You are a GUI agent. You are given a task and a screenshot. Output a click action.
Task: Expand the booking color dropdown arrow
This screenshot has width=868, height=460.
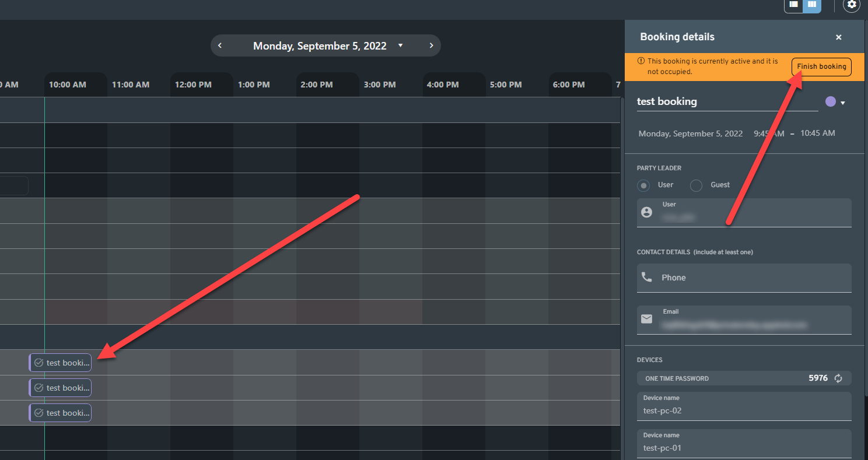[843, 103]
